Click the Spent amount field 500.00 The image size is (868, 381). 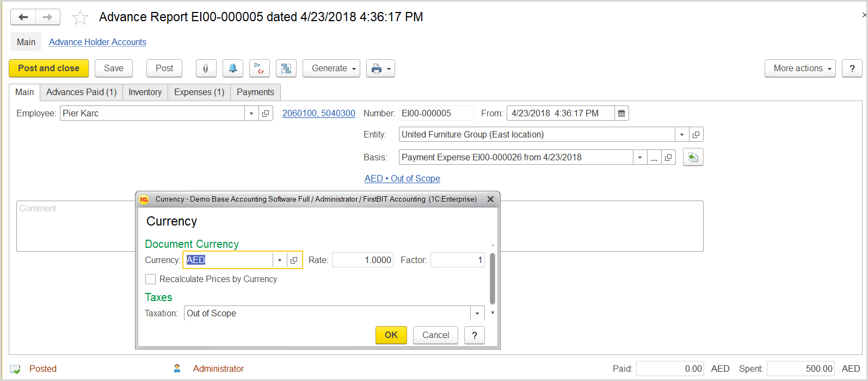801,368
